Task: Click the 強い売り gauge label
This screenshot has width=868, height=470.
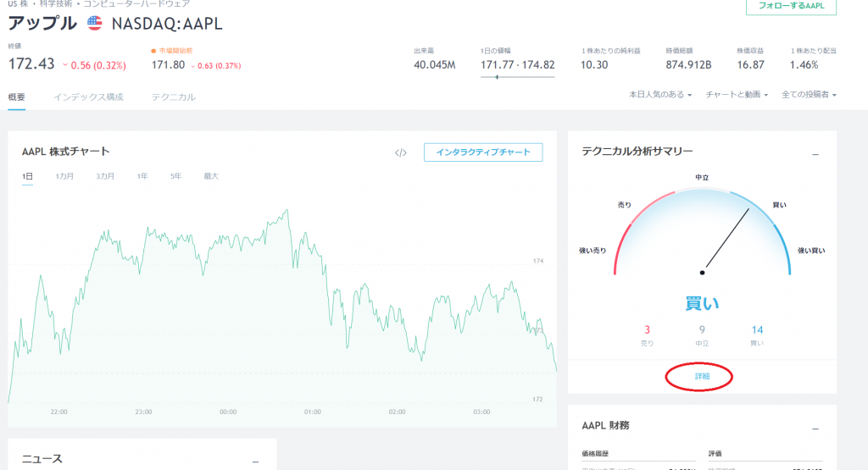Action: (593, 251)
